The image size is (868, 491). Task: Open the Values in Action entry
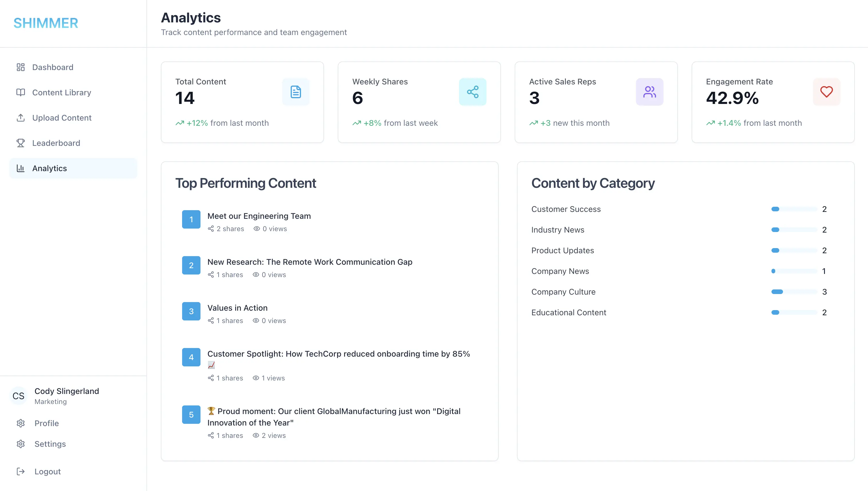coord(238,308)
